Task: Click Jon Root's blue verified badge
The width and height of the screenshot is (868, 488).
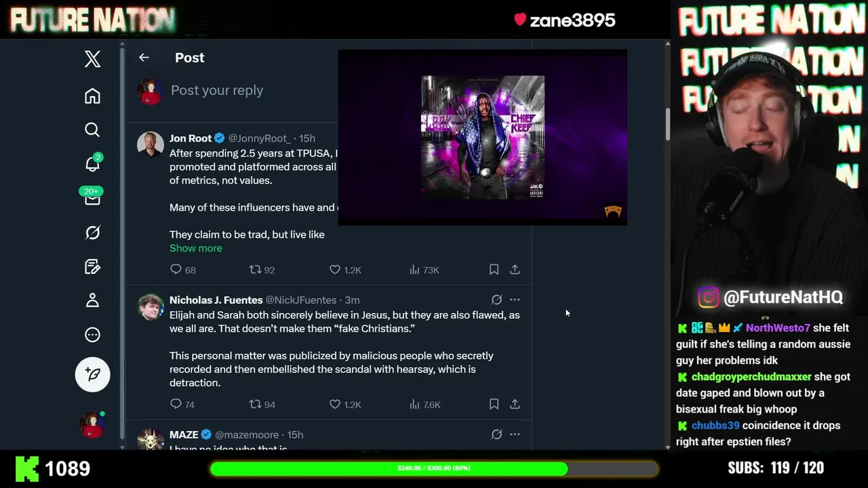Action: tap(219, 138)
